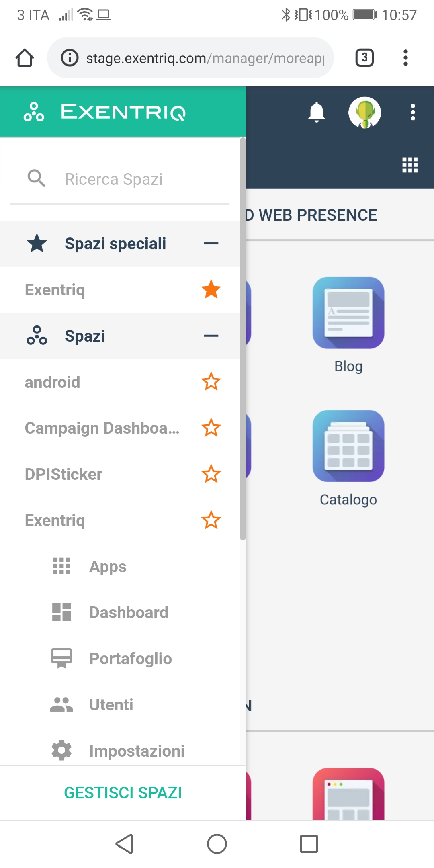Open the Blog app icon
This screenshot has height=868, width=434.
[348, 313]
